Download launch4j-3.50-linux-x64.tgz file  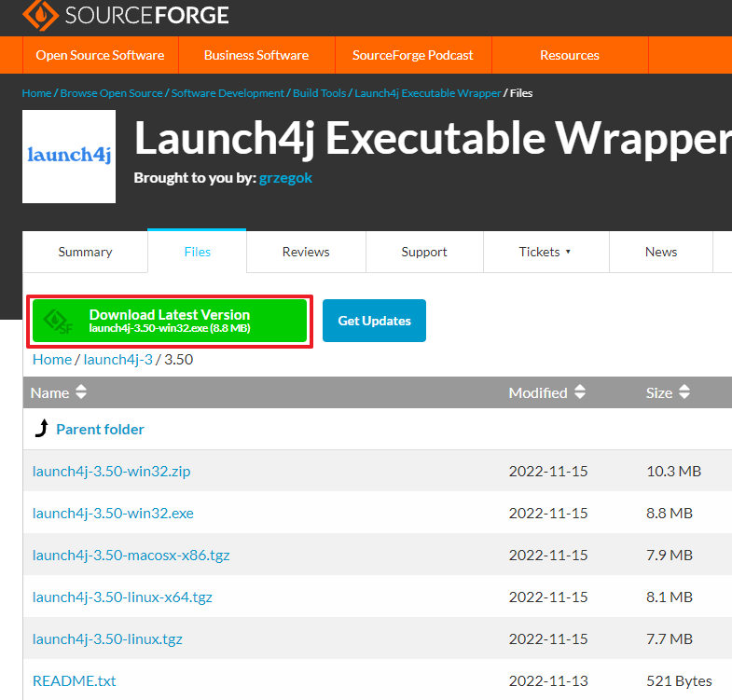click(122, 597)
